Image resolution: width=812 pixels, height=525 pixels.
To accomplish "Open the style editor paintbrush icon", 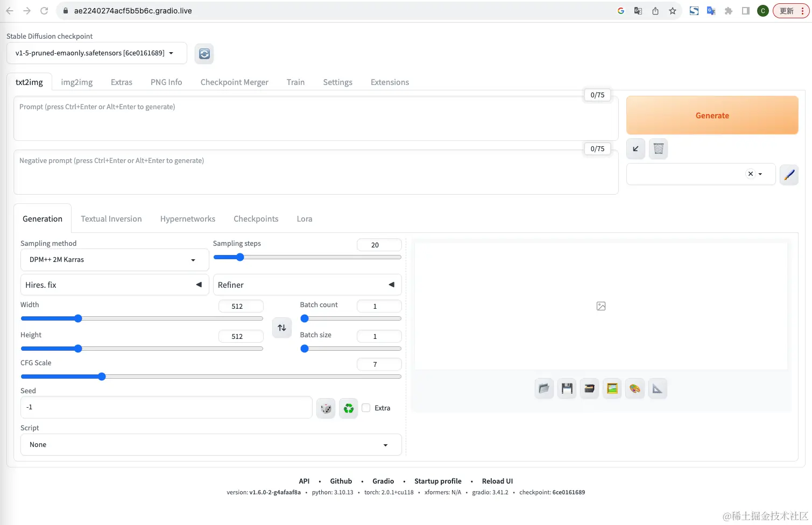I will pyautogui.click(x=789, y=174).
